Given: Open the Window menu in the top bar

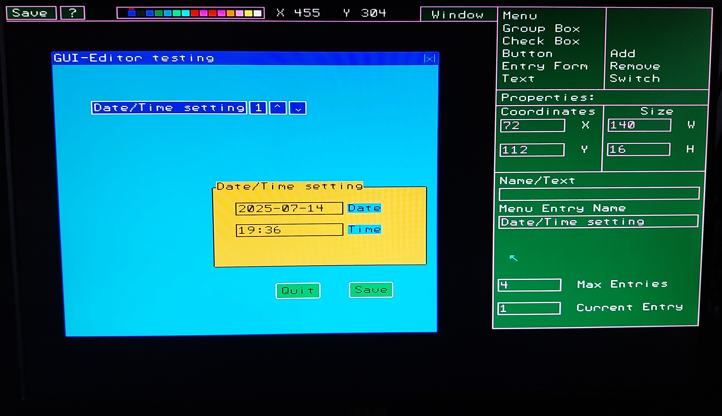Looking at the screenshot, I should 457,14.
